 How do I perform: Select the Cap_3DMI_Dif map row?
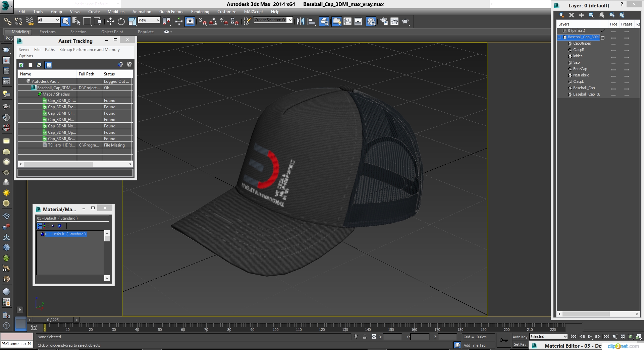click(75, 101)
